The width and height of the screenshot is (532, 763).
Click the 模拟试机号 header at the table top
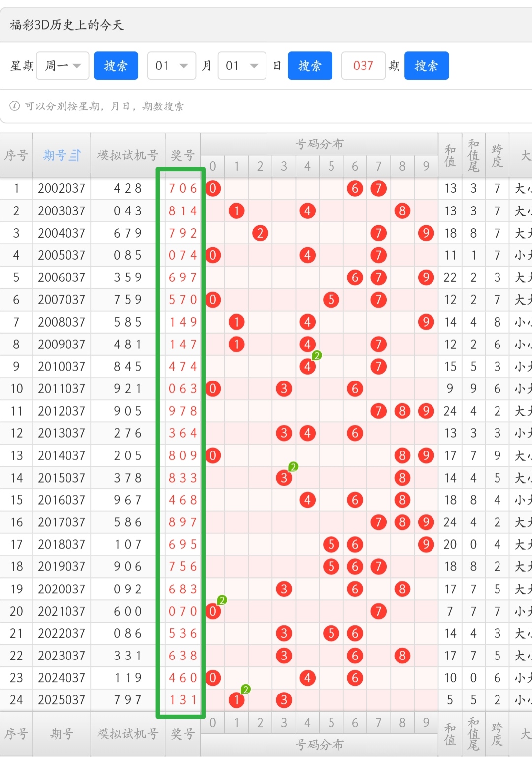click(128, 155)
